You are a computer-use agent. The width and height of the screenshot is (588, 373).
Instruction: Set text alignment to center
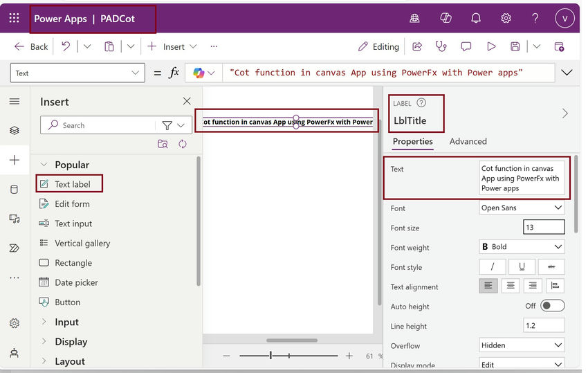[x=511, y=286]
